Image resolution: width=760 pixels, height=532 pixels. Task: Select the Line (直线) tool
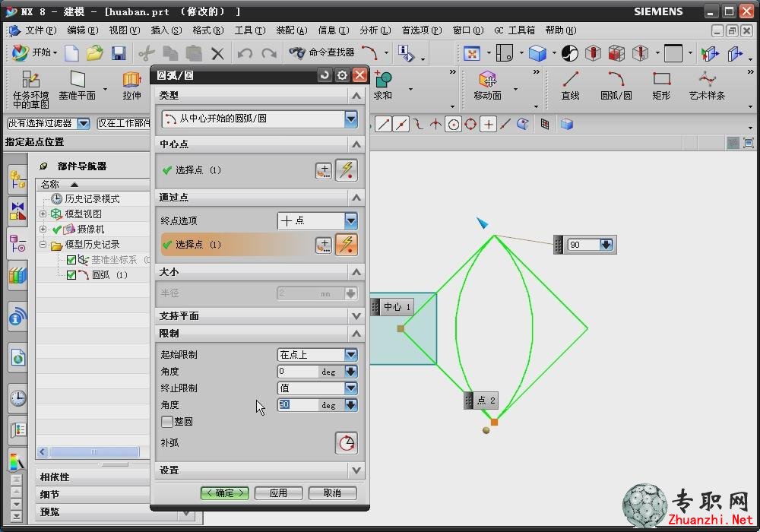click(x=571, y=86)
